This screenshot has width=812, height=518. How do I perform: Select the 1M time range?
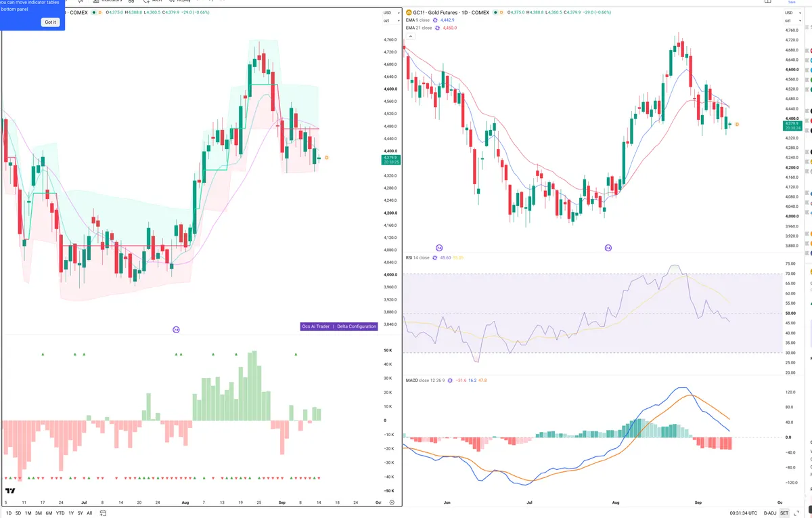click(28, 513)
